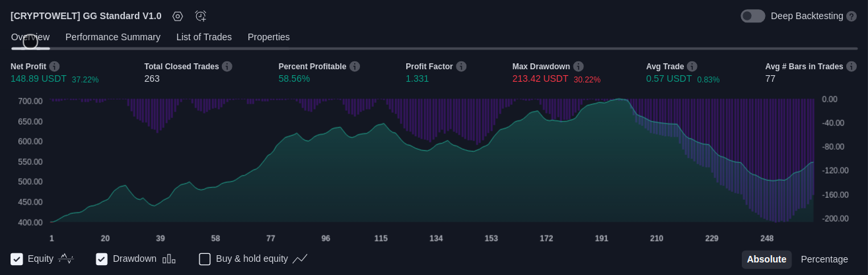This screenshot has height=275, width=868.
Task: Click Deep Backtesting help question icon
Action: pos(851,16)
